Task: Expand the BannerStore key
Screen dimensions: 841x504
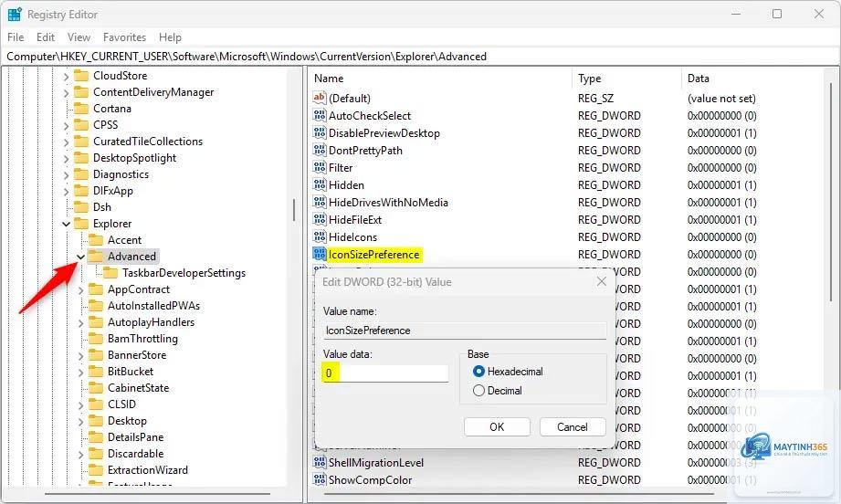Action: [80, 356]
